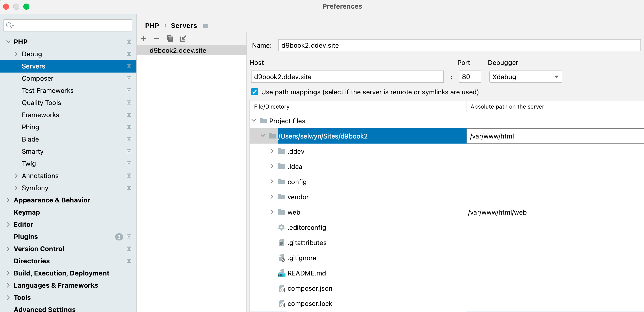Select the Servers settings page
Viewport: 644px width, 312px height.
pyautogui.click(x=68, y=66)
